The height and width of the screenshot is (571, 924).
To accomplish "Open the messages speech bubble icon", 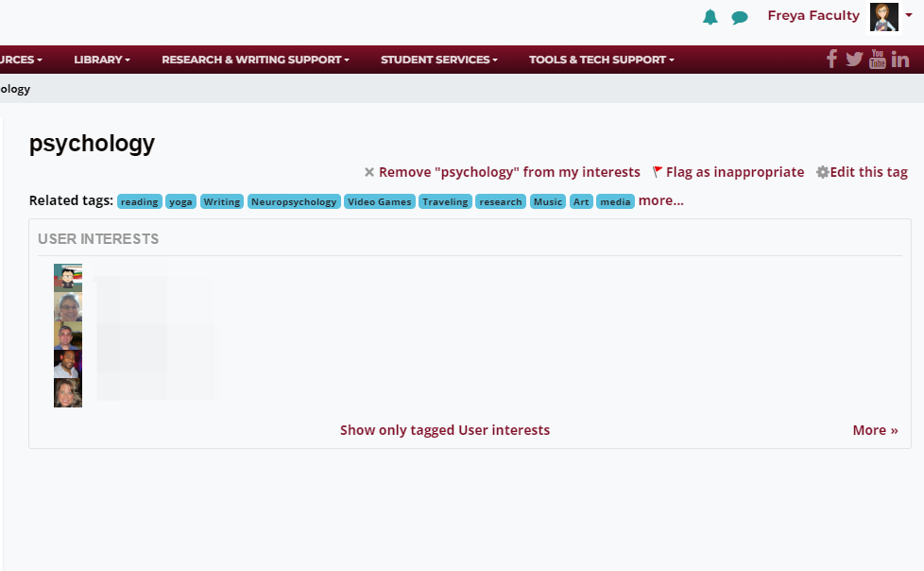I will pyautogui.click(x=740, y=18).
